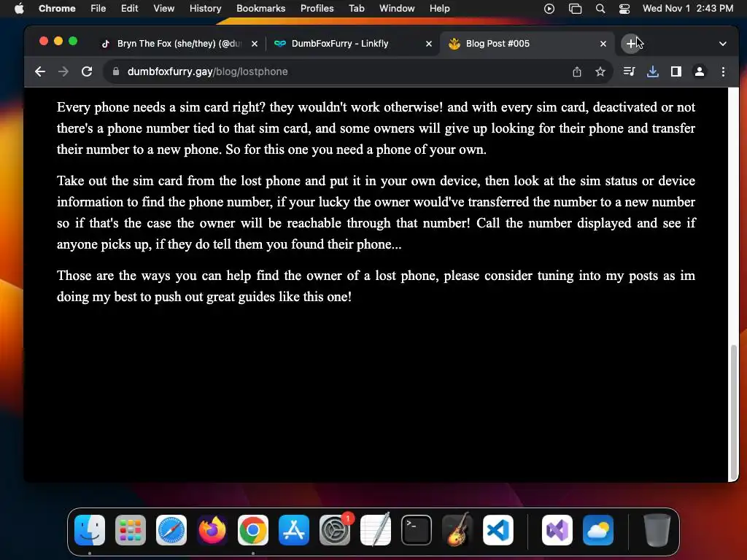Open TextEdit from the Dock
The image size is (747, 560).
click(376, 530)
